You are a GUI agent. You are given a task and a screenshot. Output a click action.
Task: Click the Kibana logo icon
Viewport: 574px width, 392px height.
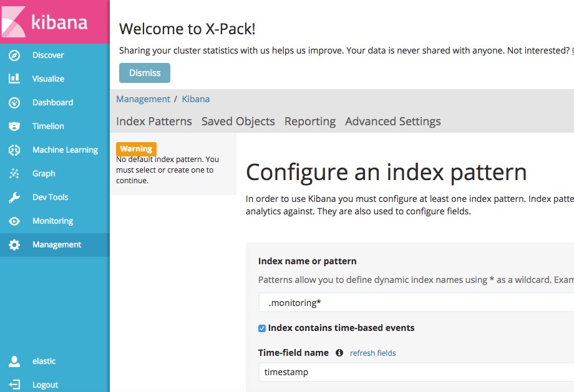pos(13,22)
